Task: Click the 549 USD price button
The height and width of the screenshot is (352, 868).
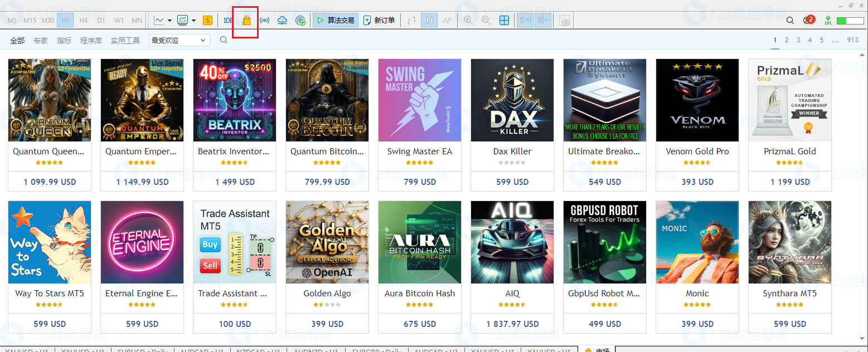Action: [x=605, y=182]
